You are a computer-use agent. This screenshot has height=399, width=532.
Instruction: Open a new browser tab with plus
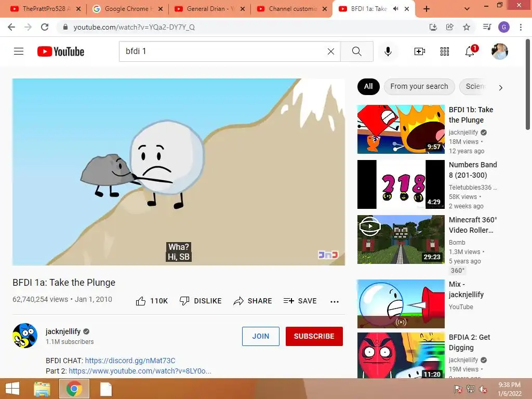(x=427, y=9)
